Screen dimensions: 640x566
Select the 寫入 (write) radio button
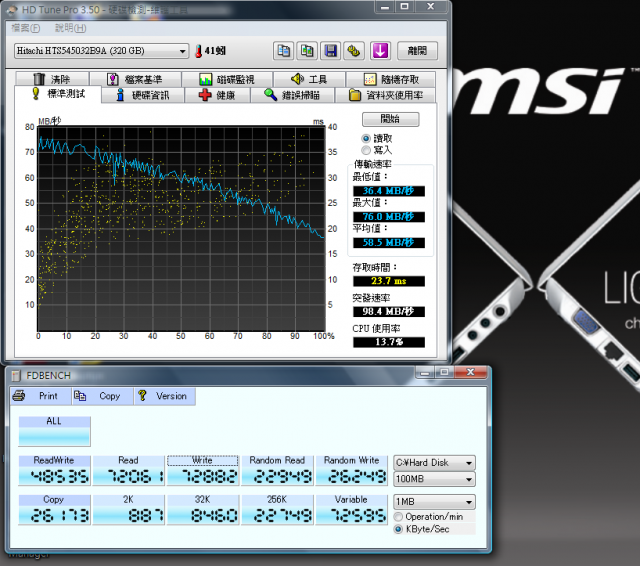click(366, 150)
